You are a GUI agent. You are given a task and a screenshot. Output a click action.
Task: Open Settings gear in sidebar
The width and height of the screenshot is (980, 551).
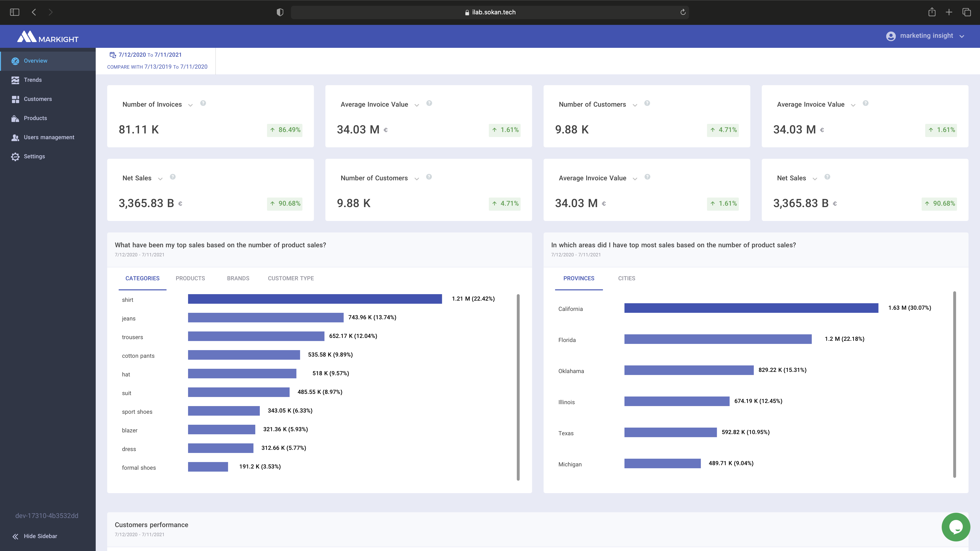15,157
